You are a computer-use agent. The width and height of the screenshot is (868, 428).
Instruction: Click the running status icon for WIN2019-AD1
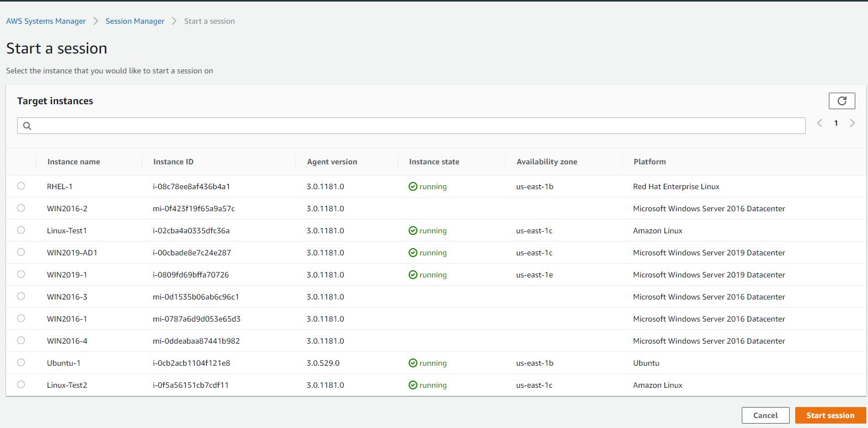(412, 253)
